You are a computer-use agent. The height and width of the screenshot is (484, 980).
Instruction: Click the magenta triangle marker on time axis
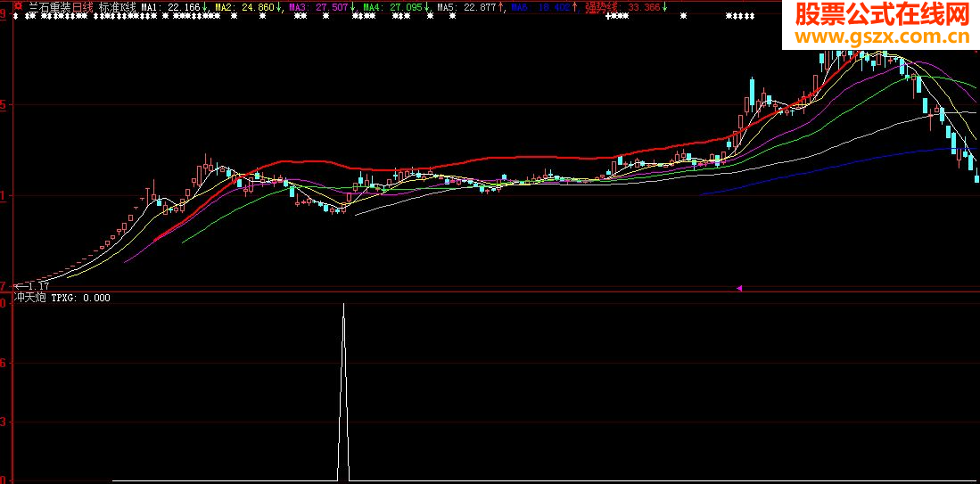pos(739,288)
